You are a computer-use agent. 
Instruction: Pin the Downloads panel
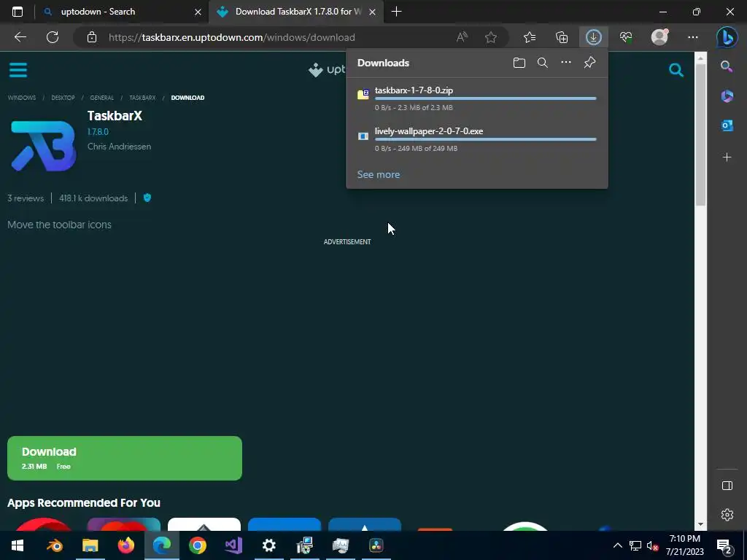click(x=589, y=63)
